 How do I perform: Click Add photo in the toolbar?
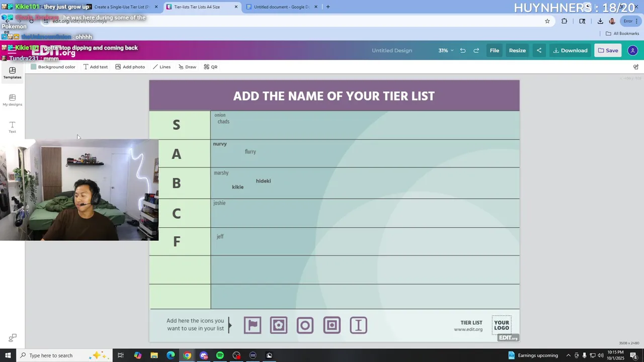(130, 67)
